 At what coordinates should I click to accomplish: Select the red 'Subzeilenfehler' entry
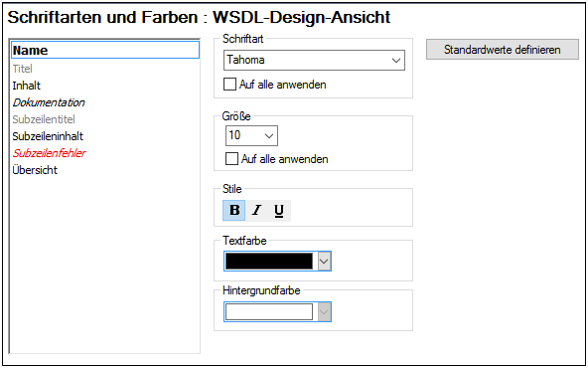[x=49, y=153]
